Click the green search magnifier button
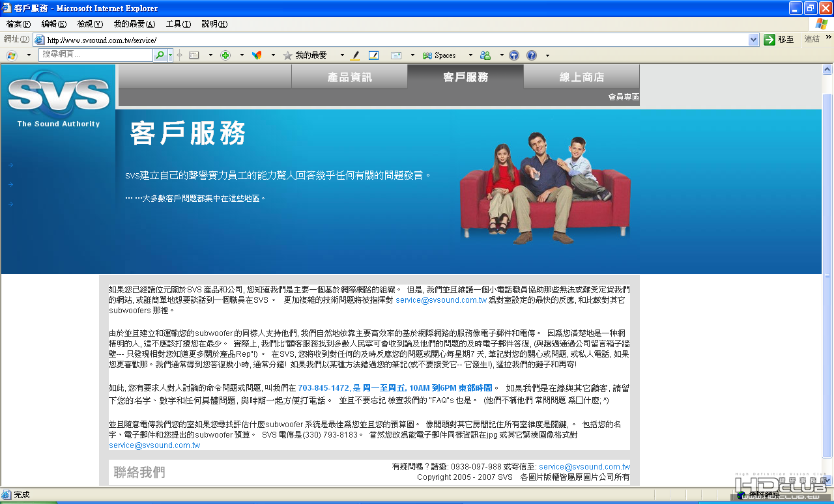The image size is (834, 504). pyautogui.click(x=160, y=55)
